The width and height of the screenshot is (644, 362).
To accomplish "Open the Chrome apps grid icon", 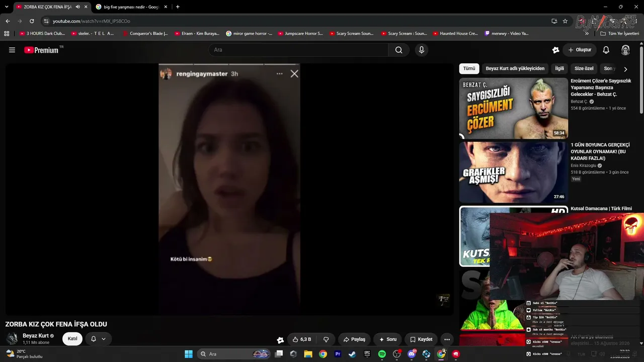I will click(7, 34).
